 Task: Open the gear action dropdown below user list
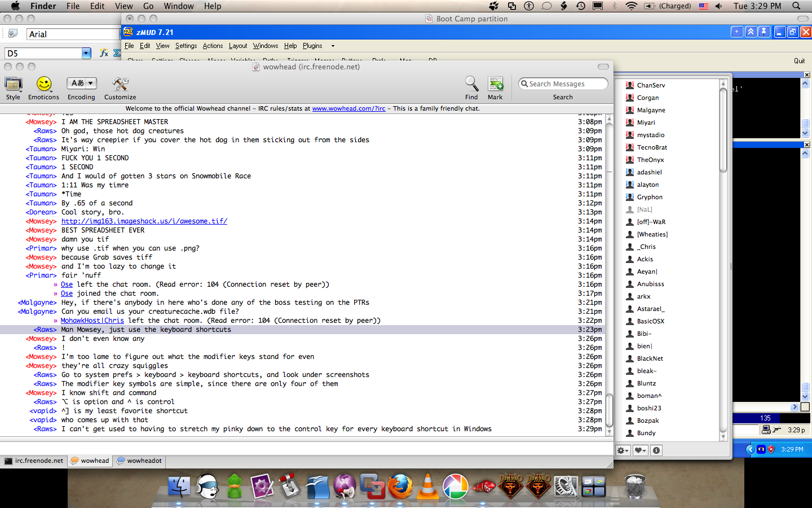pyautogui.click(x=623, y=450)
